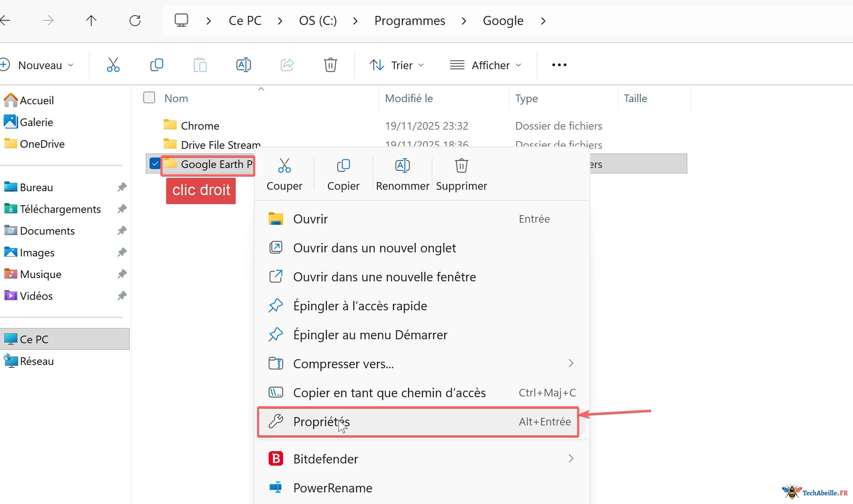Open the Trier (Sort) dropdown
The height and width of the screenshot is (504, 853).
coord(396,65)
